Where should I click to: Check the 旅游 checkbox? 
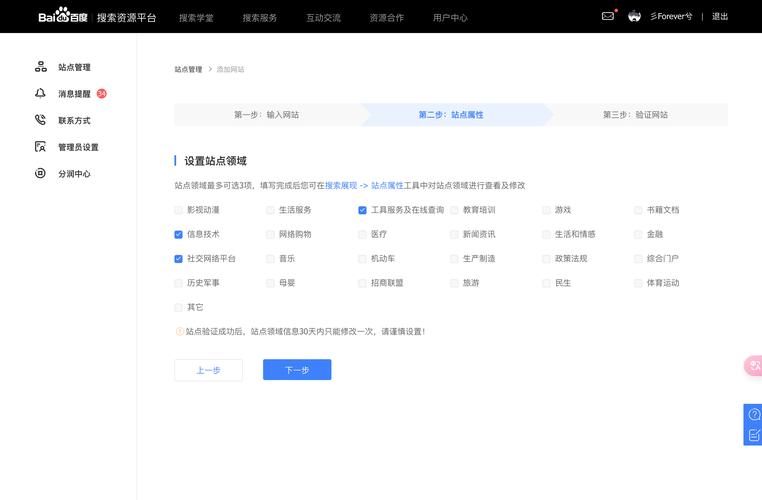tap(454, 283)
